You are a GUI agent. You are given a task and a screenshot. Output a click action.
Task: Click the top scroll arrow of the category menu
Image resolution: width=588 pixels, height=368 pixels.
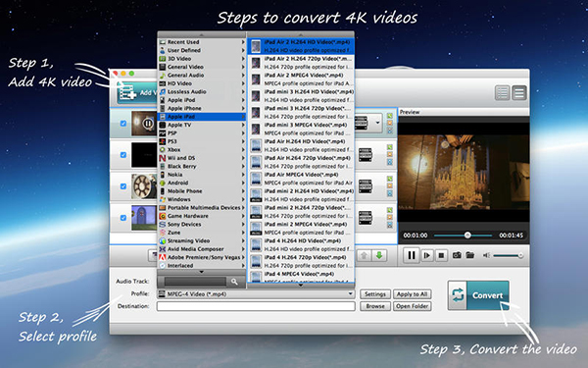click(201, 34)
